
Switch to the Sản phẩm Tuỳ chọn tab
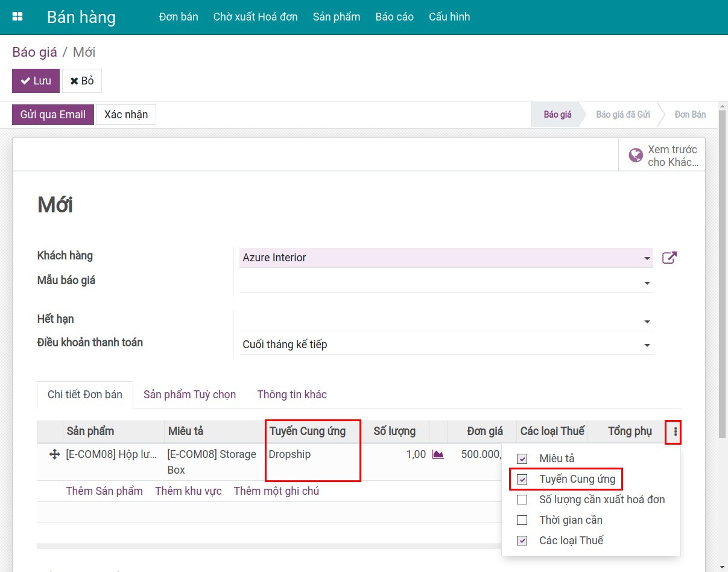coord(190,395)
